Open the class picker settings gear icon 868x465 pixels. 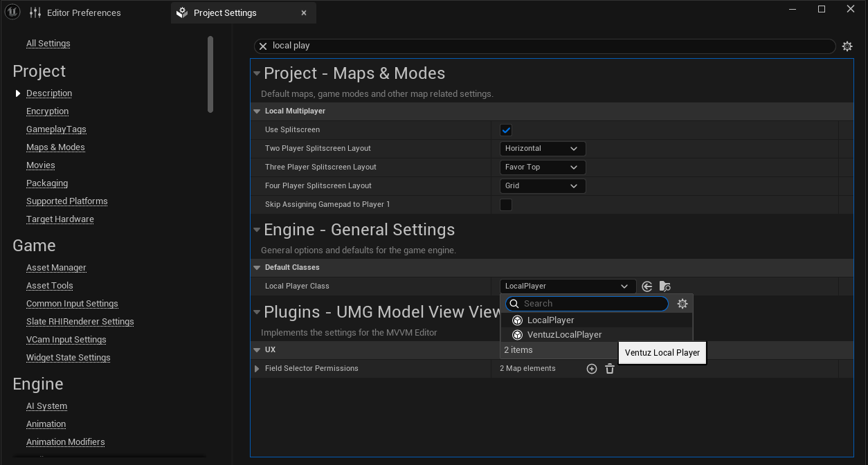682,304
